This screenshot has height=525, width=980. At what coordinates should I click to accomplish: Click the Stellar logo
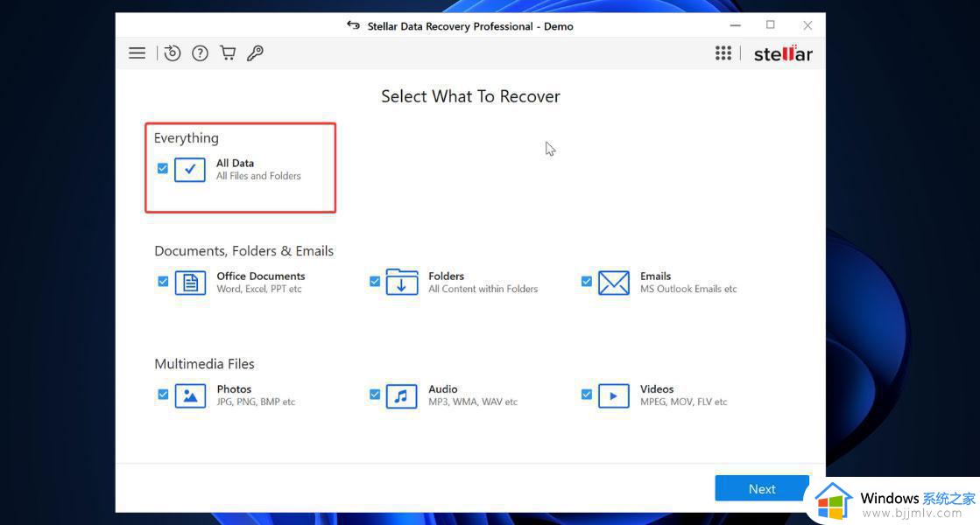[783, 53]
